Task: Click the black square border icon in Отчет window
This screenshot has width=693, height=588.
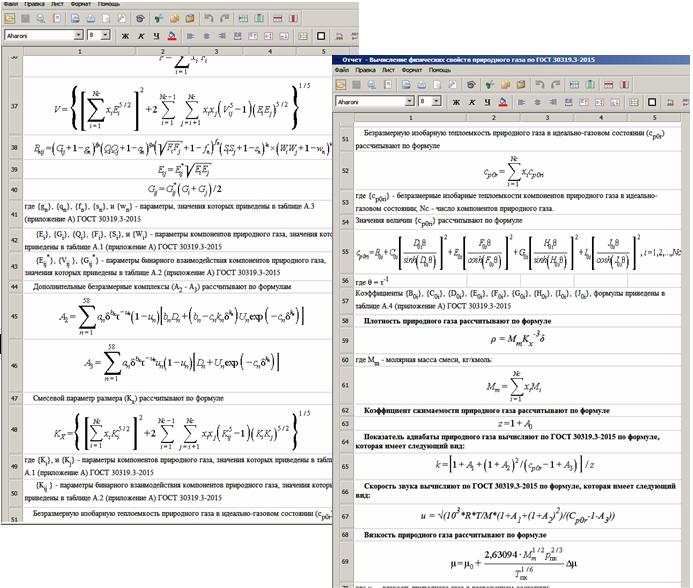Action: 653,101
